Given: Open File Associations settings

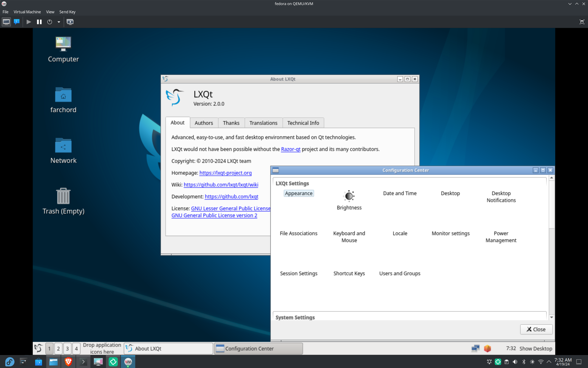Looking at the screenshot, I should click(x=299, y=233).
